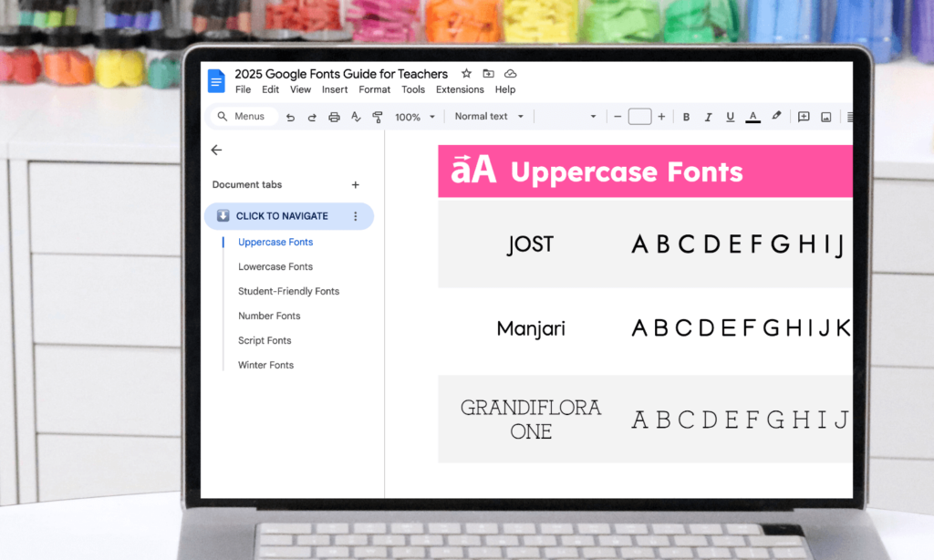Jump to Winter Fonts heading
The height and width of the screenshot is (560, 934).
pos(265,365)
